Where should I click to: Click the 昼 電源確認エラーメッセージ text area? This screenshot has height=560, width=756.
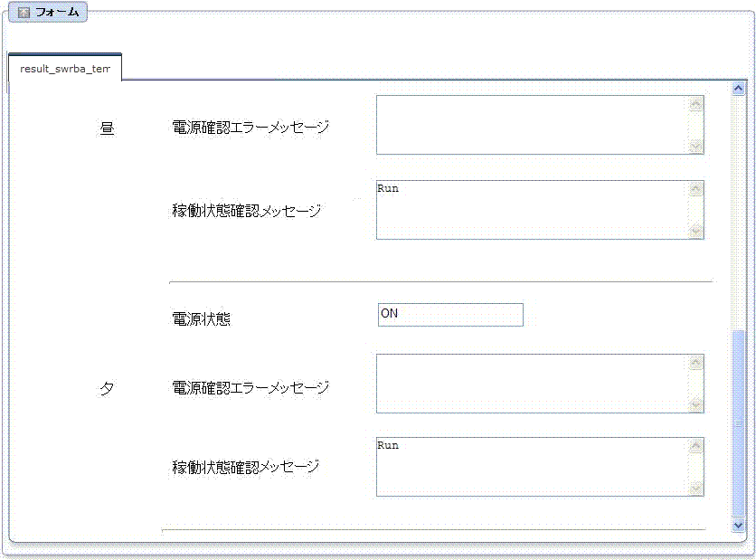click(540, 125)
